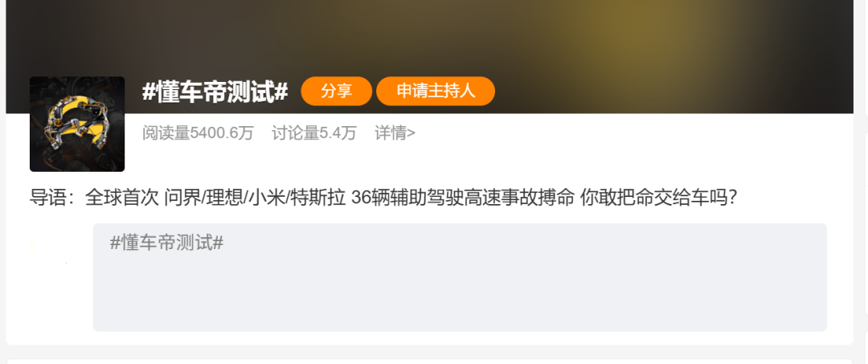Click the #懂车帝测试# topic title
The image size is (868, 364).
pos(215,92)
